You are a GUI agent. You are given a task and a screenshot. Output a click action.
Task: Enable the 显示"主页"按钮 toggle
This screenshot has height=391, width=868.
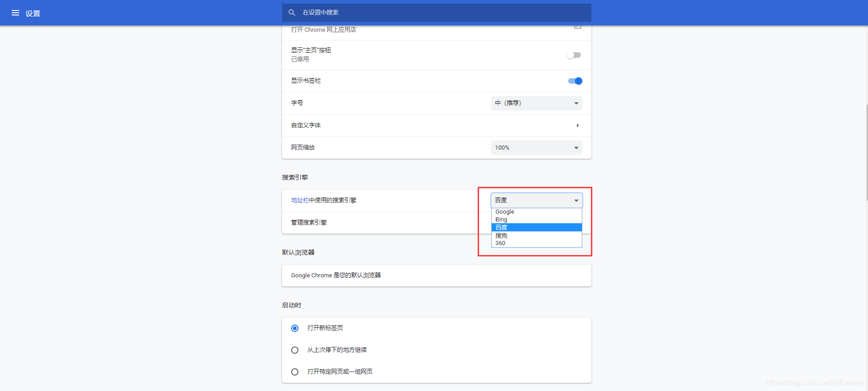click(574, 55)
